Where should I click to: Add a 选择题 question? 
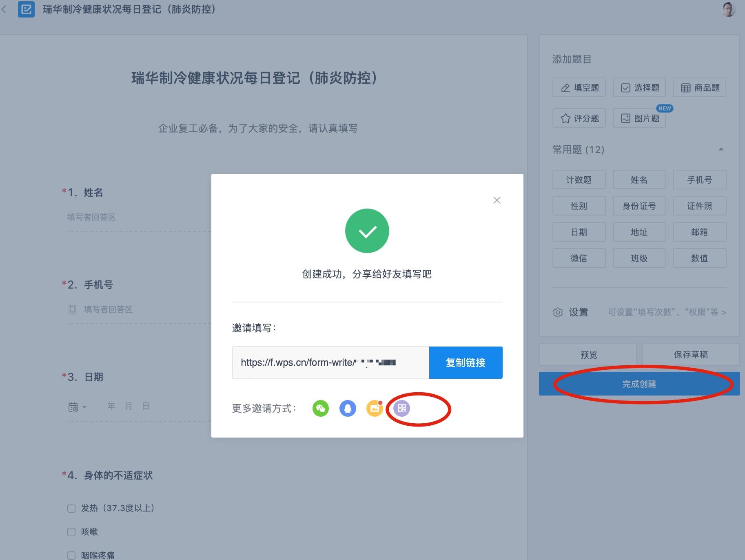coord(639,88)
